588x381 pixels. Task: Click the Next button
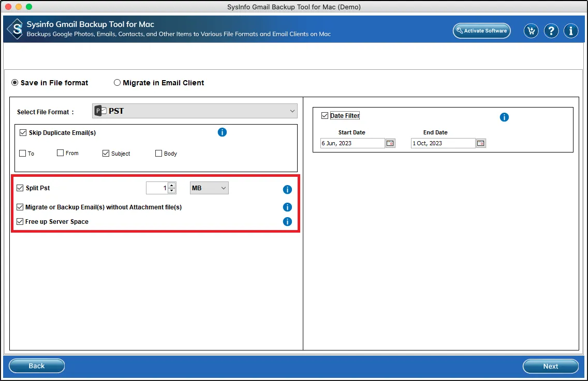[x=550, y=366]
